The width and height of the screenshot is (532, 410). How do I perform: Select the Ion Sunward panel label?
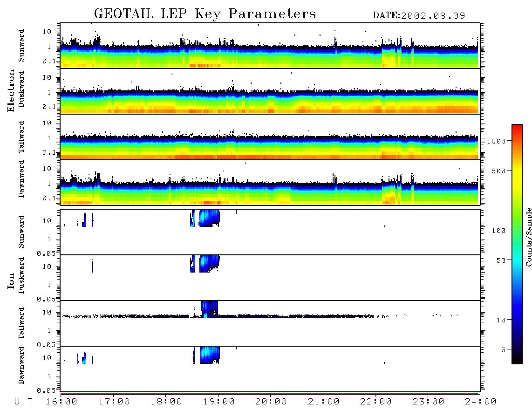tap(21, 232)
